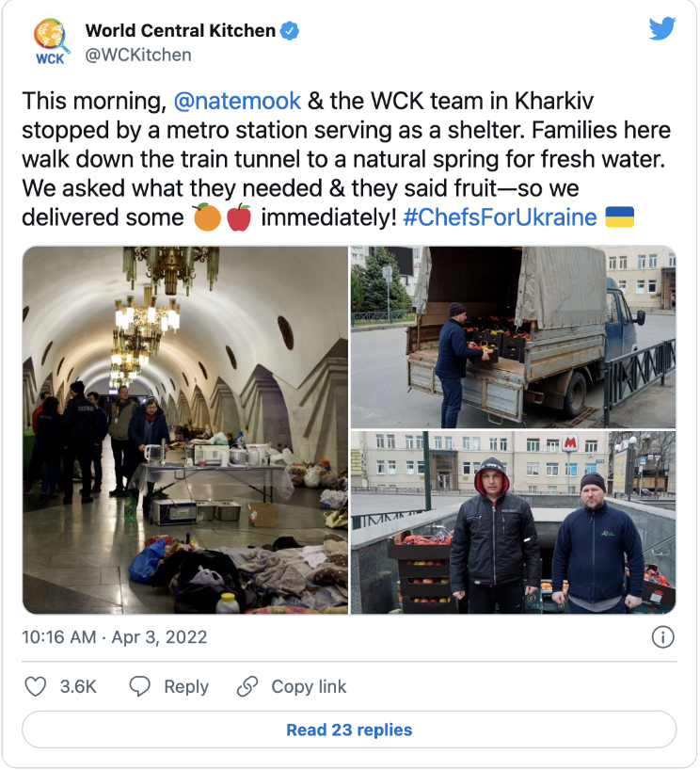
Task: Click the Twitter bird logo
Action: [x=662, y=29]
